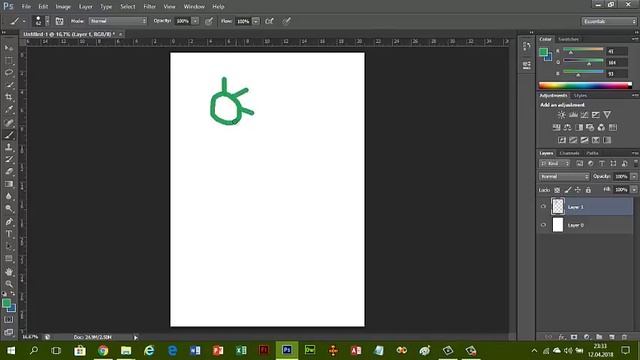The height and width of the screenshot is (360, 640).
Task: Select the Blur tool
Action: click(x=9, y=196)
